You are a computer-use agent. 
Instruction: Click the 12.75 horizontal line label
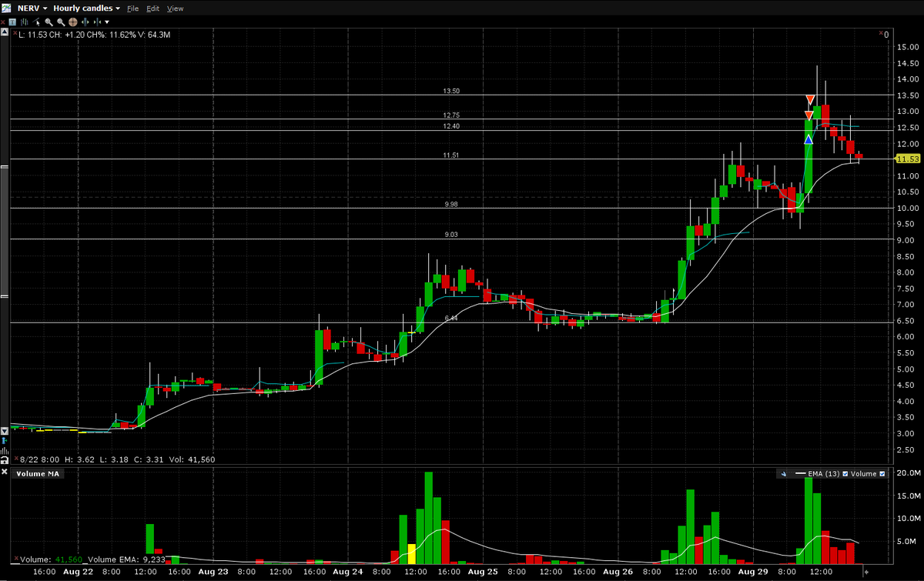coord(451,115)
